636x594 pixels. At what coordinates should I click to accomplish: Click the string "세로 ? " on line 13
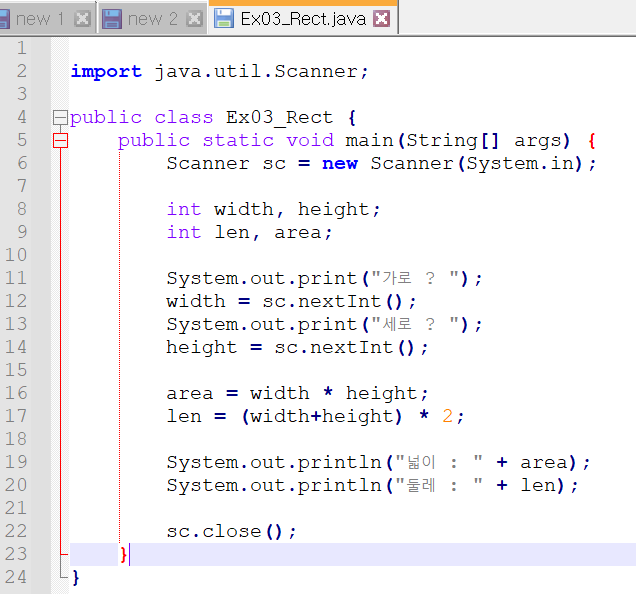416,324
